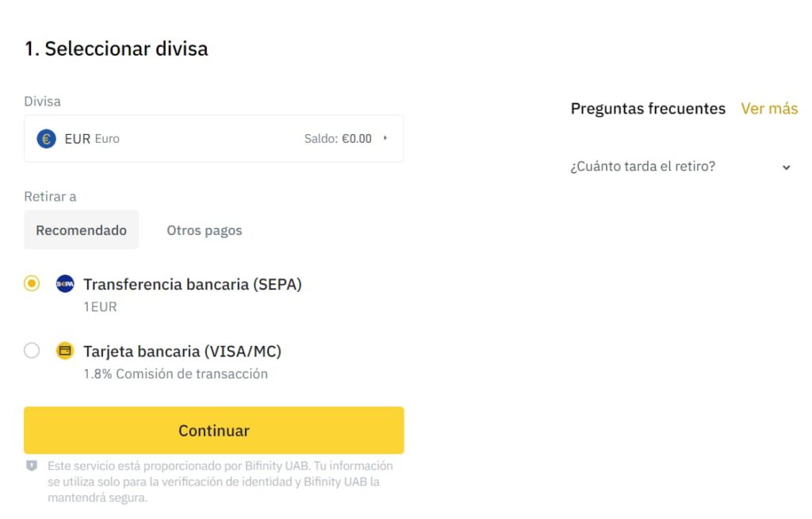Switch to the Otros pagos tab
Screen dimensions: 812x519
click(204, 230)
